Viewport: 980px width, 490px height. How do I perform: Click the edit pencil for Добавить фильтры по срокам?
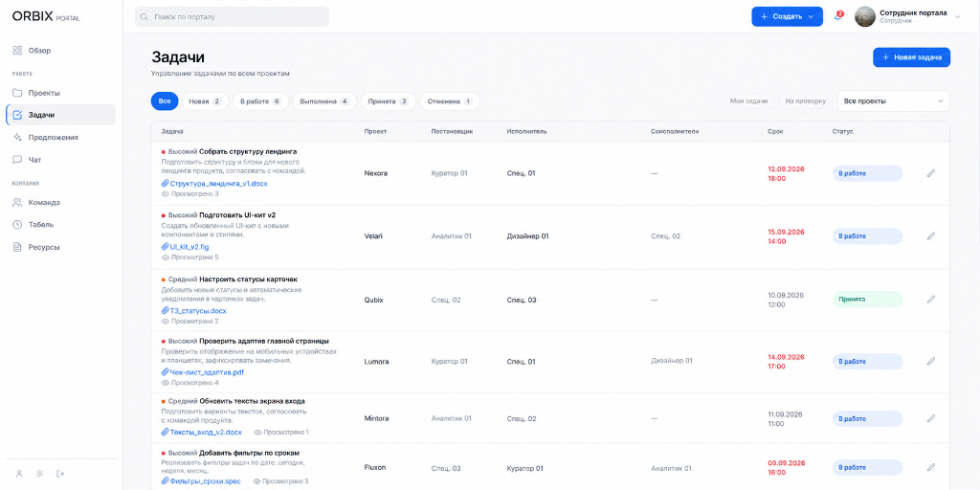click(x=930, y=467)
